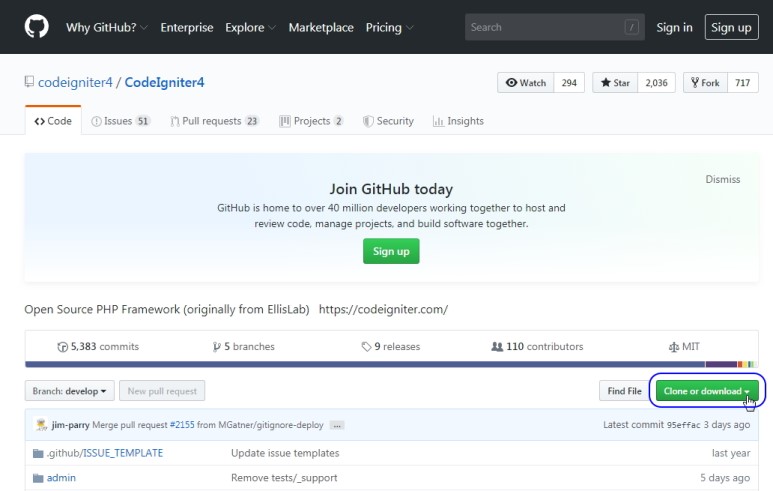Click the Watch button
773x491 pixels.
(x=526, y=83)
